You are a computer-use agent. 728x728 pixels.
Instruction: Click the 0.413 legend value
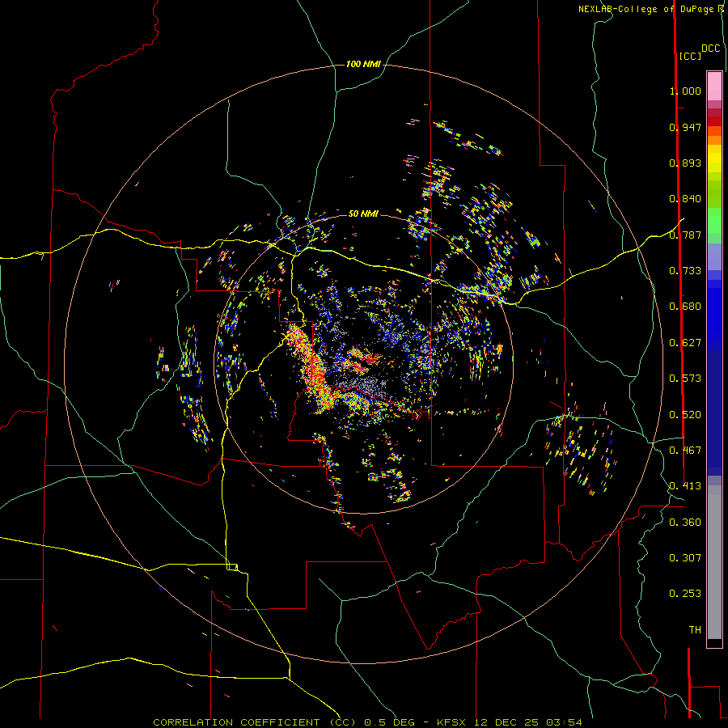[685, 486]
